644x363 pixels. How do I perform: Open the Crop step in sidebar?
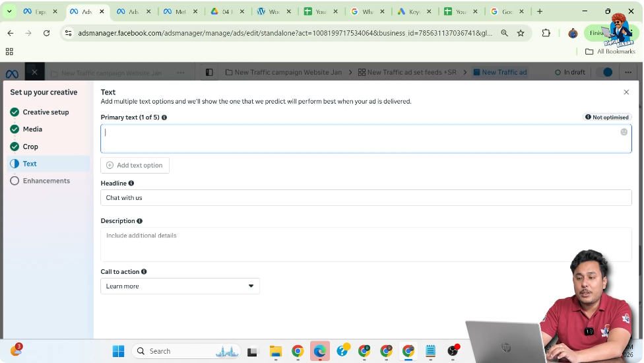[30, 147]
